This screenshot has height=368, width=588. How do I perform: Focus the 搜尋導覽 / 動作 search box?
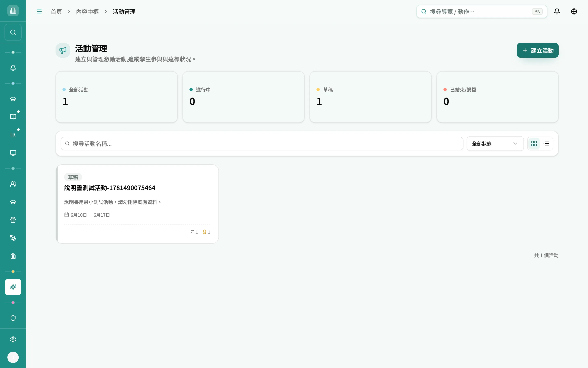tap(482, 11)
